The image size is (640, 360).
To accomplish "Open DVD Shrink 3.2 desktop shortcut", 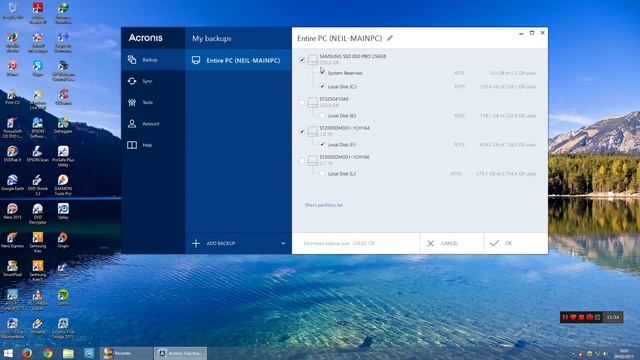I will [x=38, y=185].
